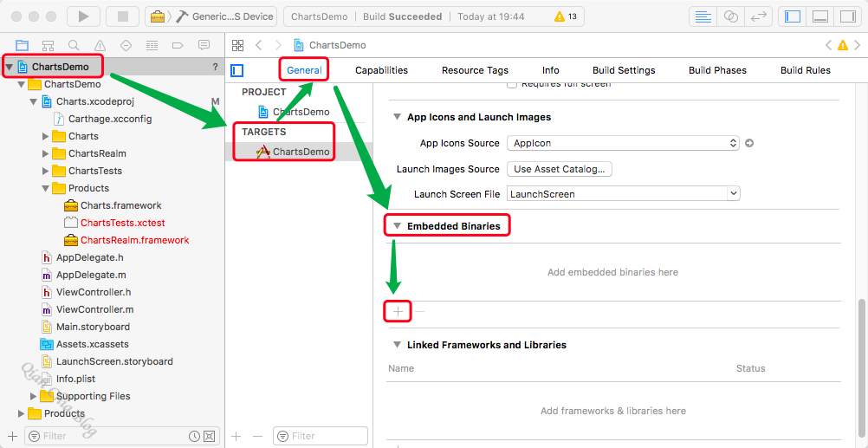
Task: Hide the project and targets list
Action: pos(237,70)
